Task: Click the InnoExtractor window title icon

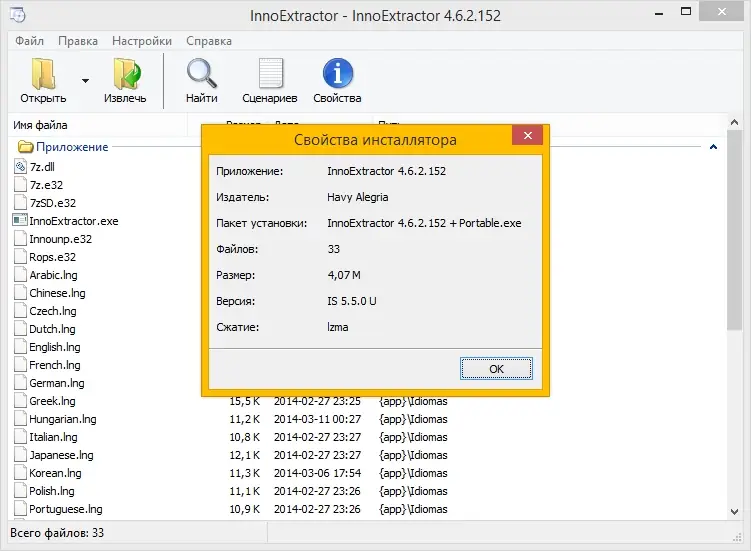Action: pos(18,15)
